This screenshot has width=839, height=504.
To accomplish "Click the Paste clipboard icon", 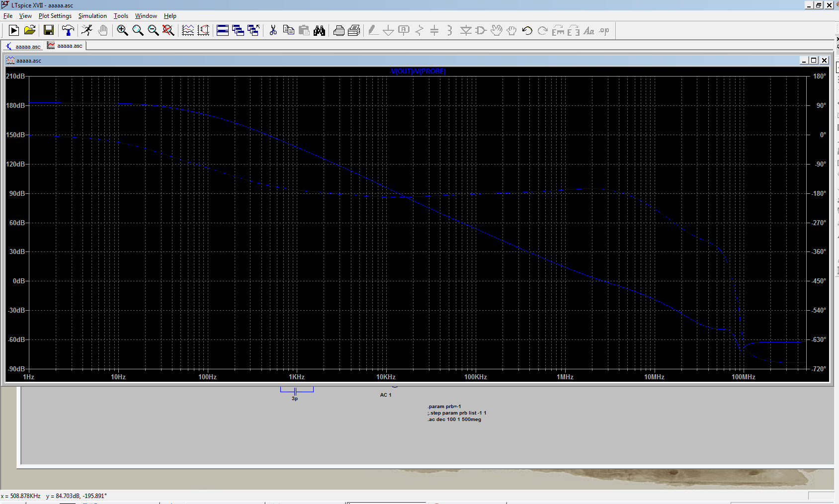I will coord(304,31).
